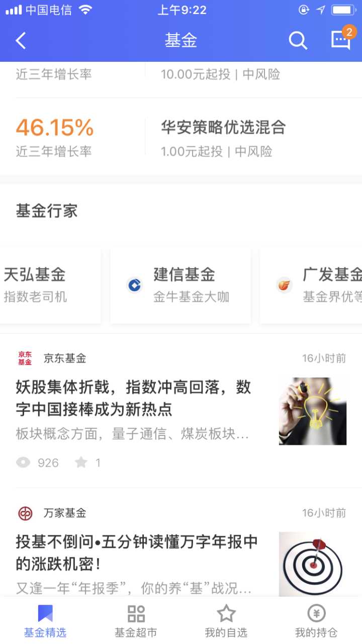The image size is (362, 644).
Task: Open article 投基不倒问 headline
Action: tap(137, 553)
